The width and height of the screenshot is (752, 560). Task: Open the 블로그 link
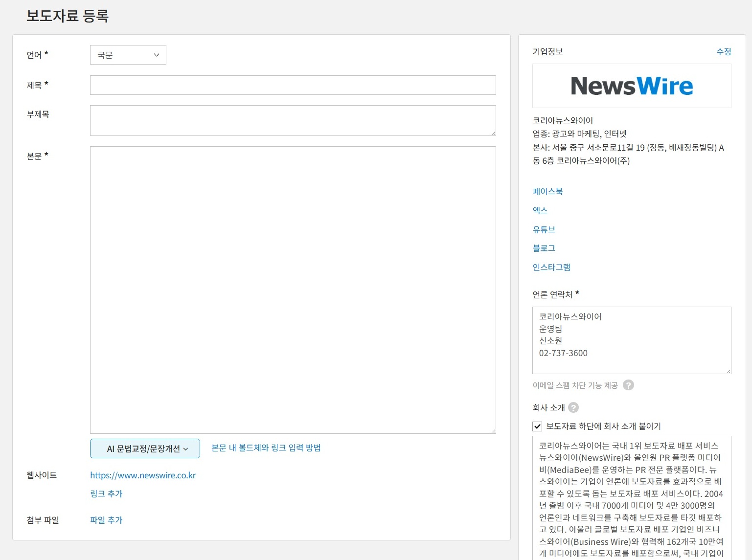[544, 248]
